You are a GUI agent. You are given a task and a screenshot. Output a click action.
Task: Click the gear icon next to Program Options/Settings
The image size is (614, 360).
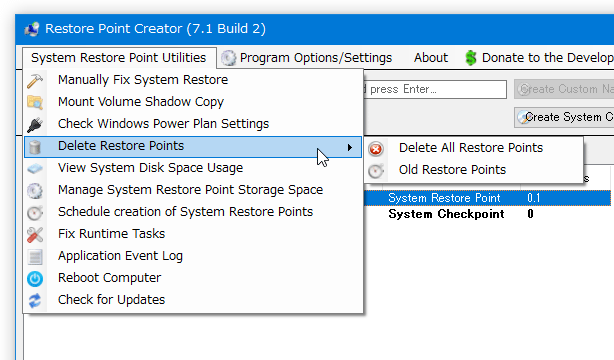(x=228, y=58)
